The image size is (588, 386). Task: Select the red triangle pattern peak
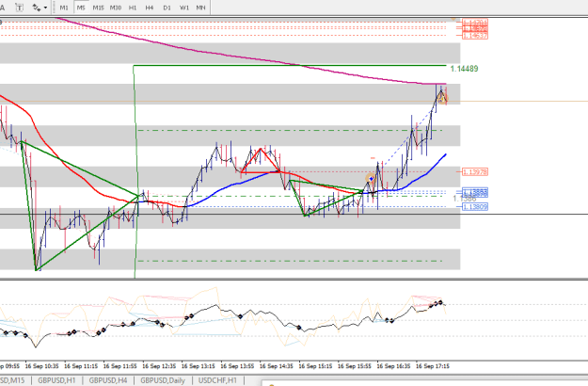[x=261, y=150]
